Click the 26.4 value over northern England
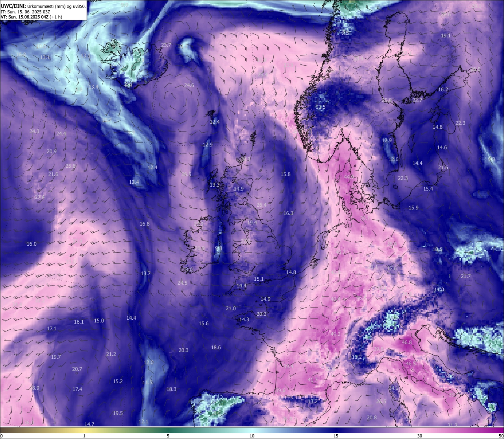 [261, 205]
